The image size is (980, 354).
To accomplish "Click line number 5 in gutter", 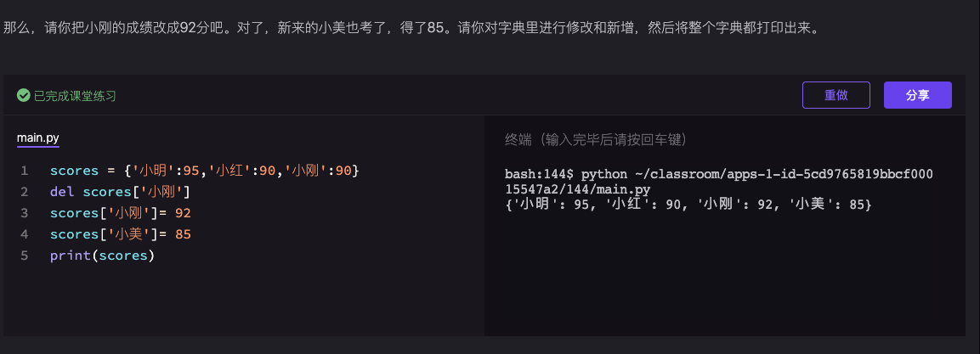I will click(25, 256).
